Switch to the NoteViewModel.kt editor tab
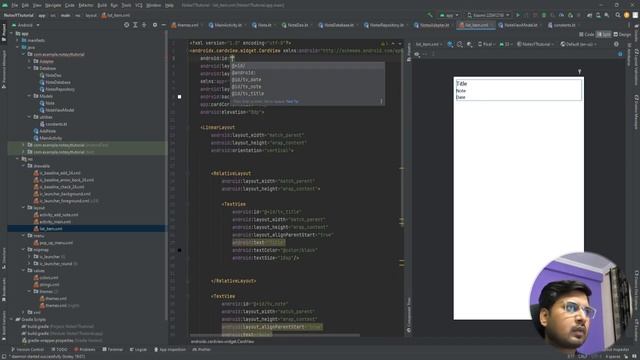This screenshot has width=640, height=360. pos(518,25)
